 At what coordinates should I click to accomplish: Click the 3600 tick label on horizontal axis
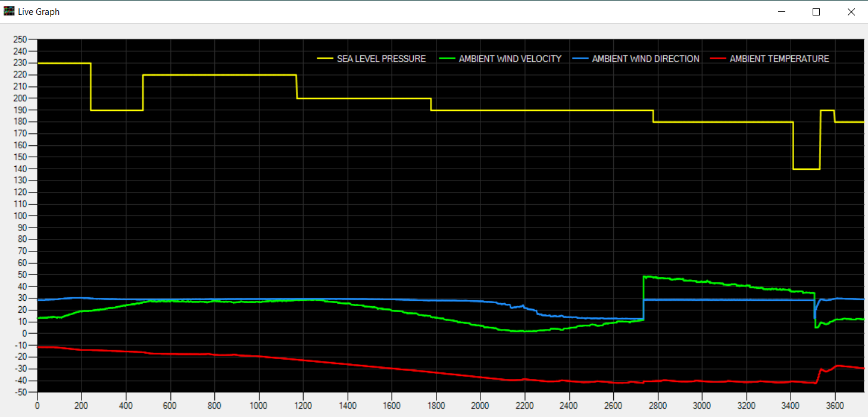pos(835,404)
